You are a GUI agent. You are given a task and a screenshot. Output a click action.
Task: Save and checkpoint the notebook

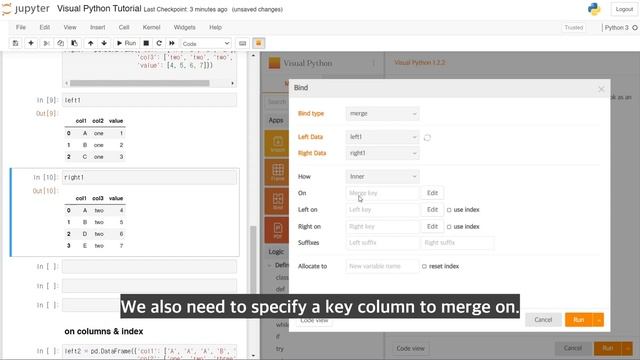click(16, 43)
